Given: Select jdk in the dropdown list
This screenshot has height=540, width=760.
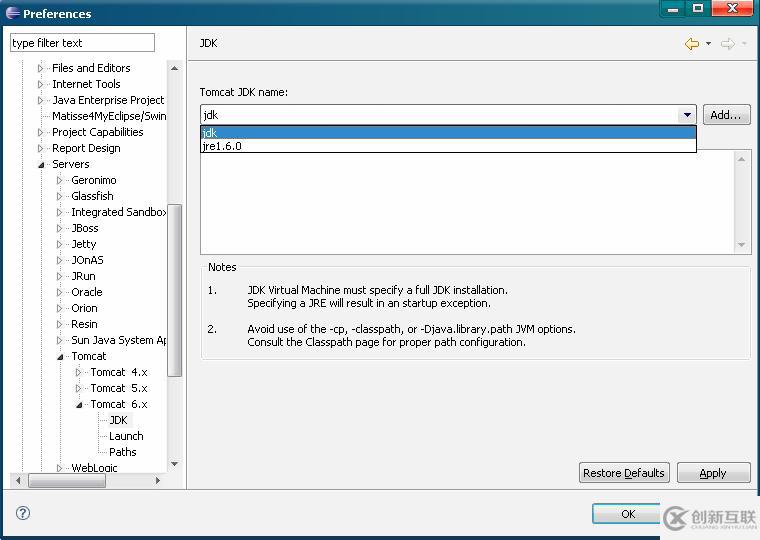Looking at the screenshot, I should [448, 132].
